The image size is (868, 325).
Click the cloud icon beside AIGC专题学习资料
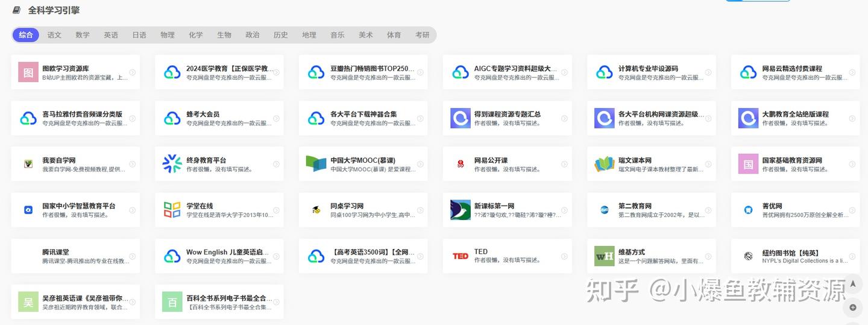(x=461, y=72)
